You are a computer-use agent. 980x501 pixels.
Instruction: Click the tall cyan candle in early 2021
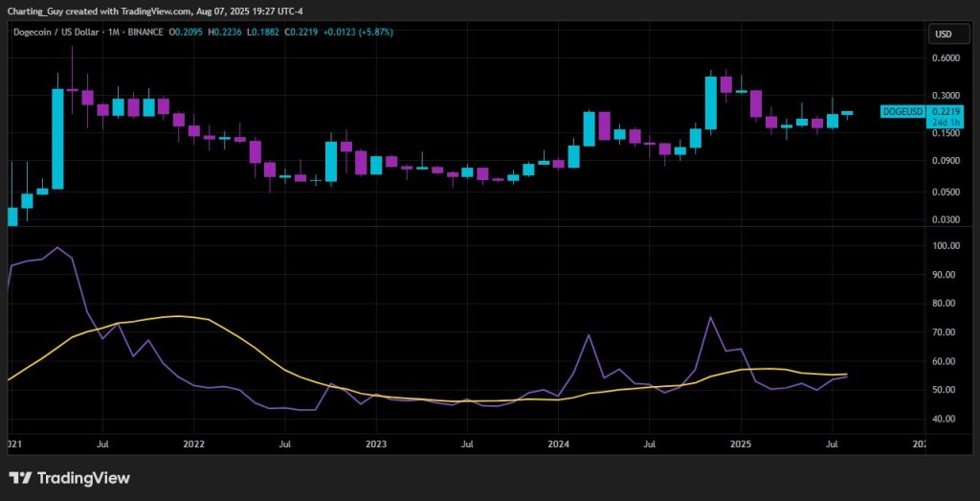point(57,139)
